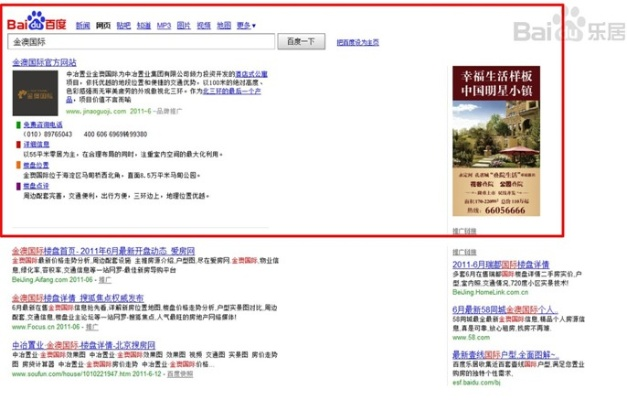Select the 网页 search tab

click(x=103, y=26)
